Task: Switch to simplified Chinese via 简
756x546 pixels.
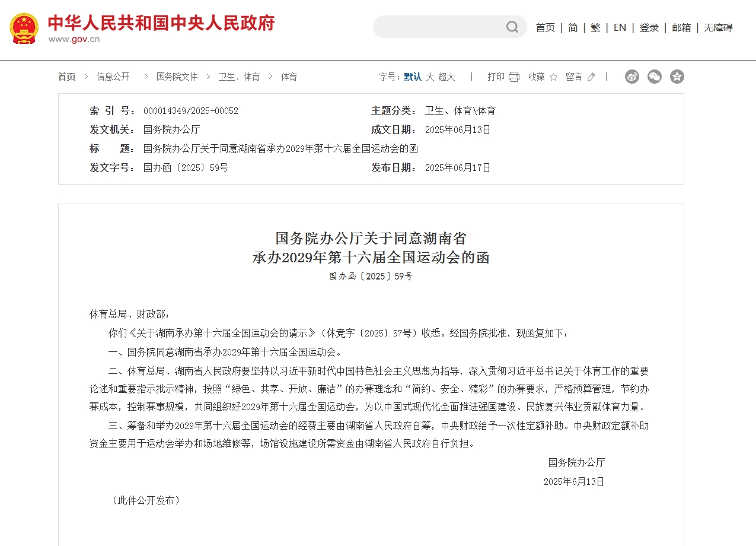Action: tap(572, 27)
